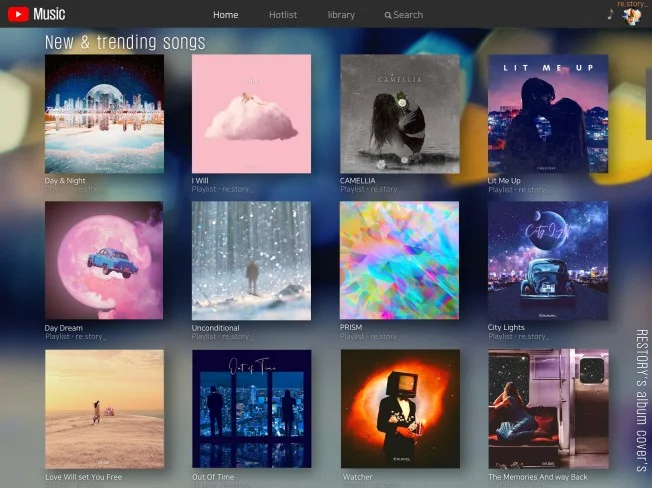Select the Unconditional snowy album cover
The image size is (652, 488).
pyautogui.click(x=251, y=261)
